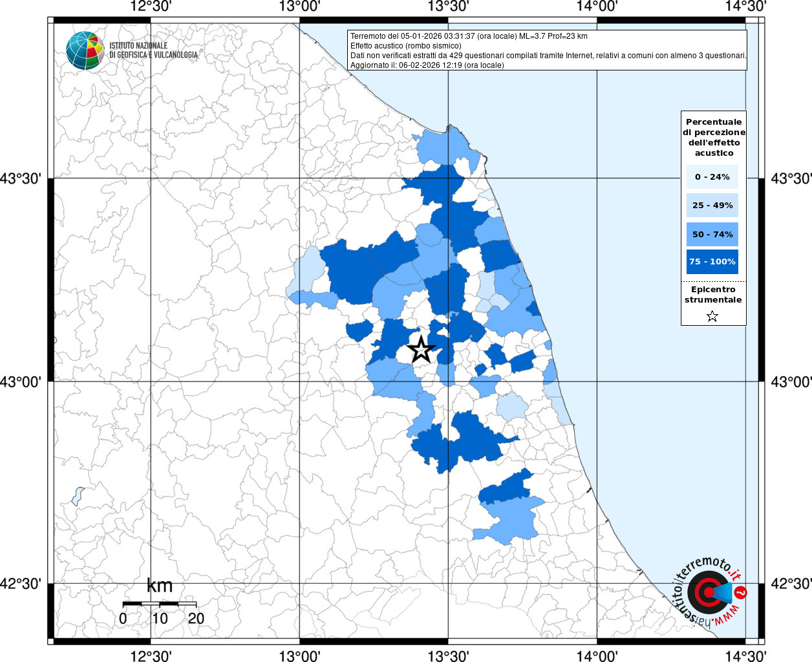Click the bottom axis label 13°30'
Viewport: 812px width, 662px height.
(448, 656)
